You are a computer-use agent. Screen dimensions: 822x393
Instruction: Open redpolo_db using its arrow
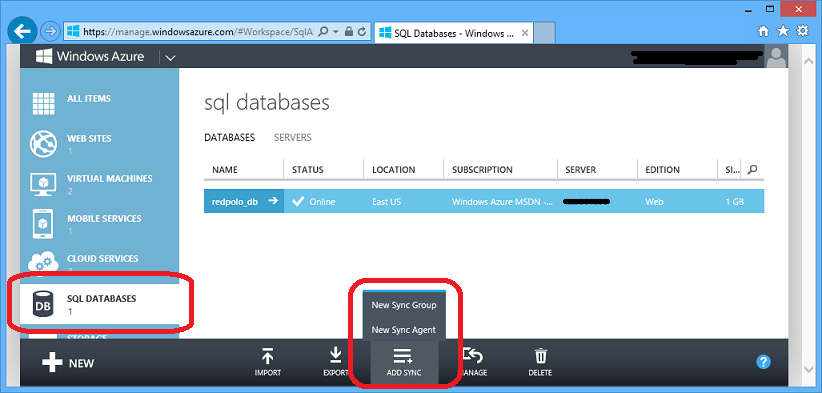pyautogui.click(x=272, y=201)
